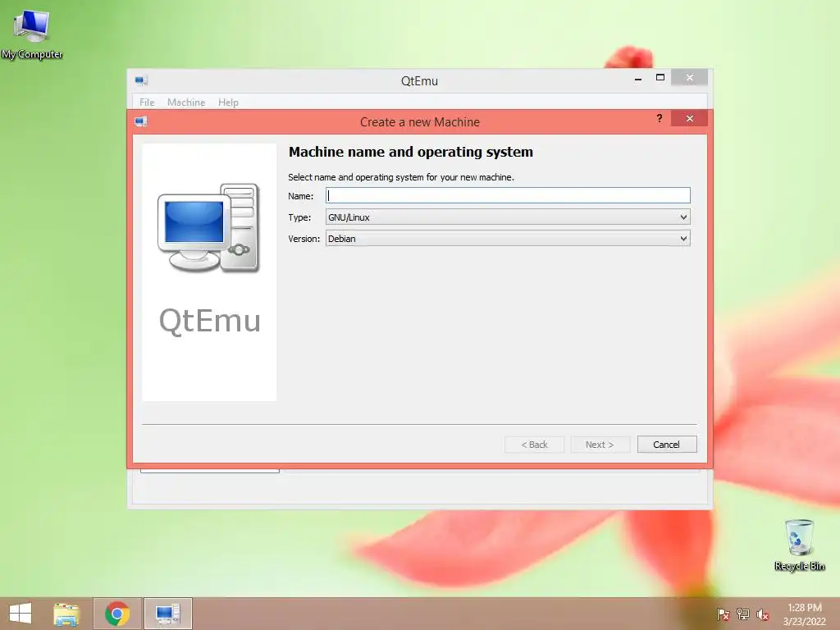Viewport: 840px width, 630px height.
Task: Open the Type dropdown showing GNU/Linux
Action: point(508,217)
